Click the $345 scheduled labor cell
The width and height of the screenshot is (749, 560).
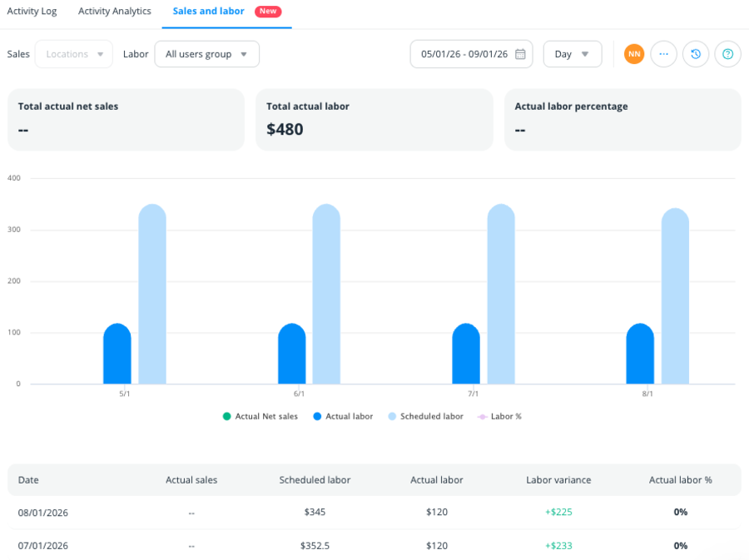click(315, 512)
